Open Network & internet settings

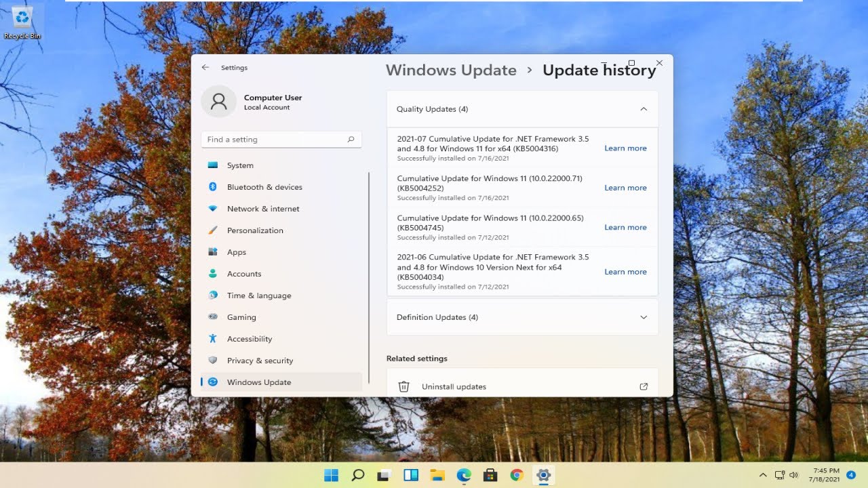pos(263,209)
